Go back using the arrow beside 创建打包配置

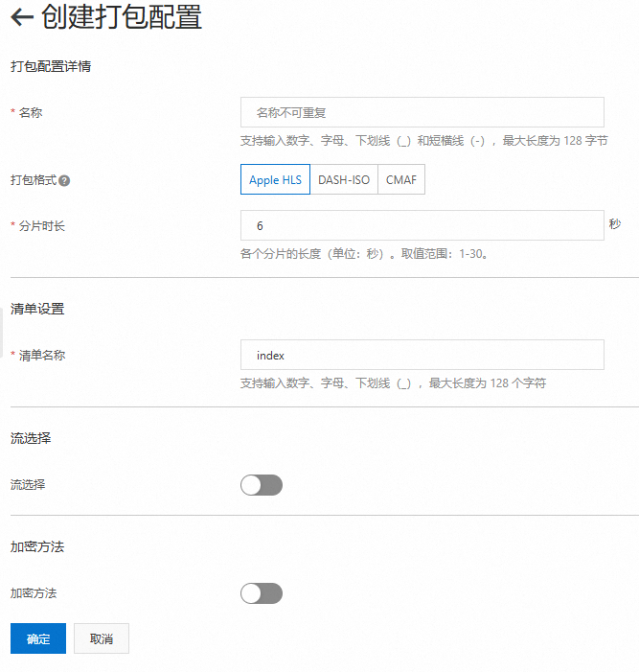(22, 17)
